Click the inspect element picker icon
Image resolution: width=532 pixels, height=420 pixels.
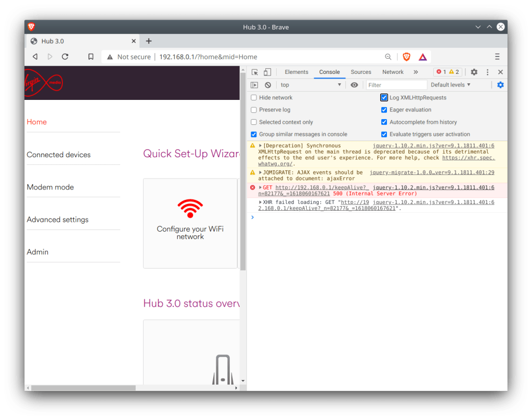click(x=255, y=72)
